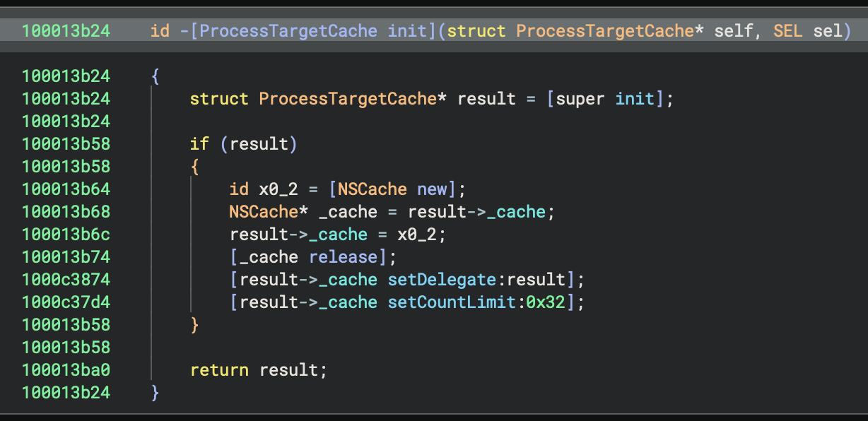Viewport: 868px width, 421px height.
Task: Click the new selector after NSCache
Action: pyautogui.click(x=432, y=189)
